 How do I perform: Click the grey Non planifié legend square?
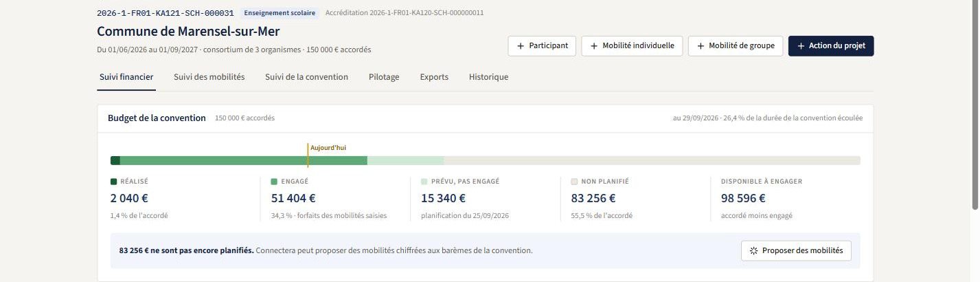574,182
